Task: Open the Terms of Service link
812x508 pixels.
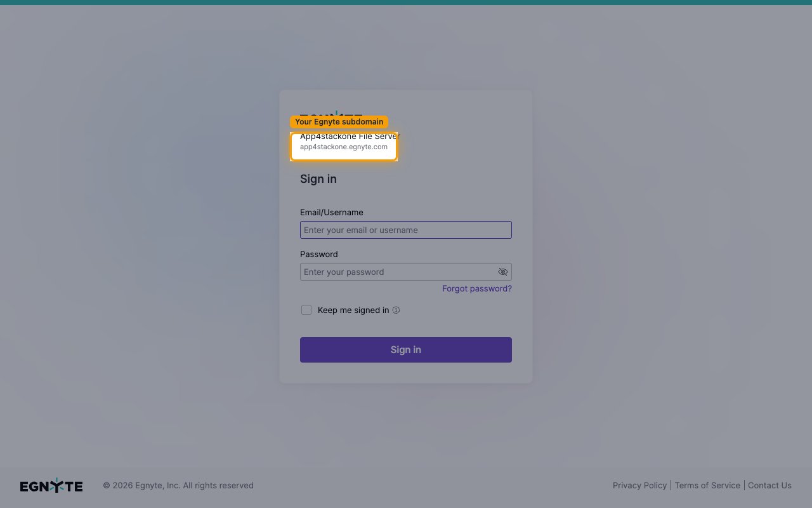Action: tap(707, 485)
